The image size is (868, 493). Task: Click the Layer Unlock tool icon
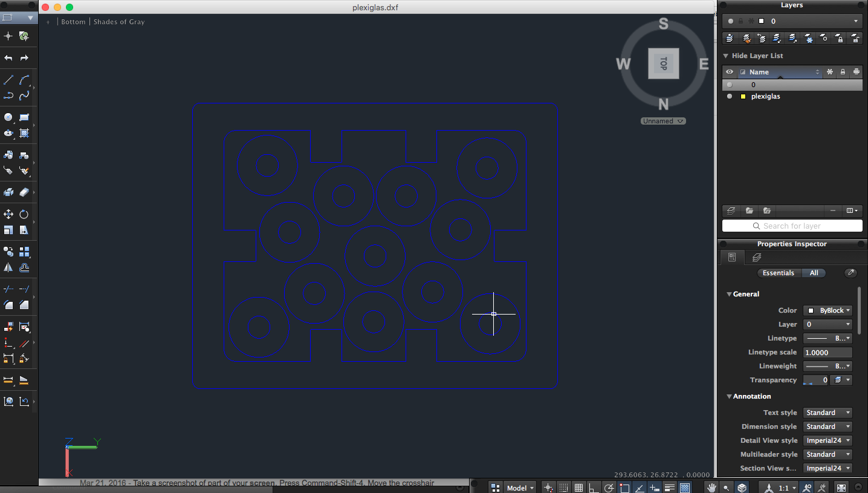(855, 38)
